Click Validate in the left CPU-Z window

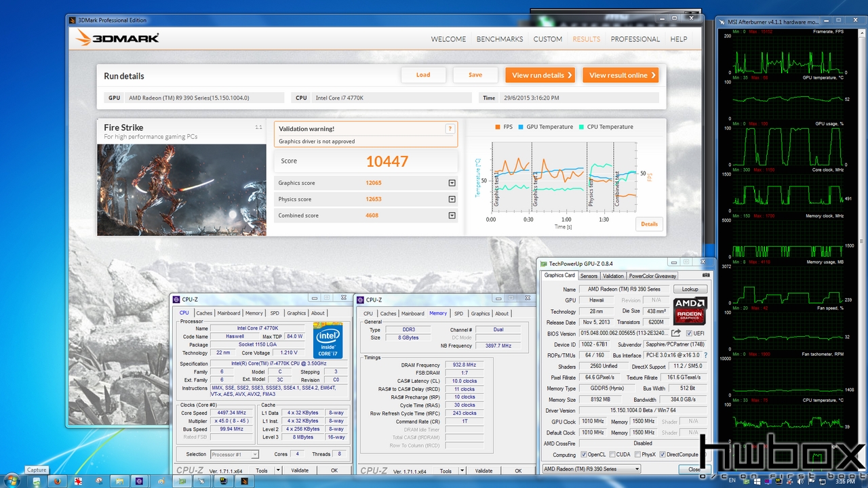pyautogui.click(x=300, y=470)
